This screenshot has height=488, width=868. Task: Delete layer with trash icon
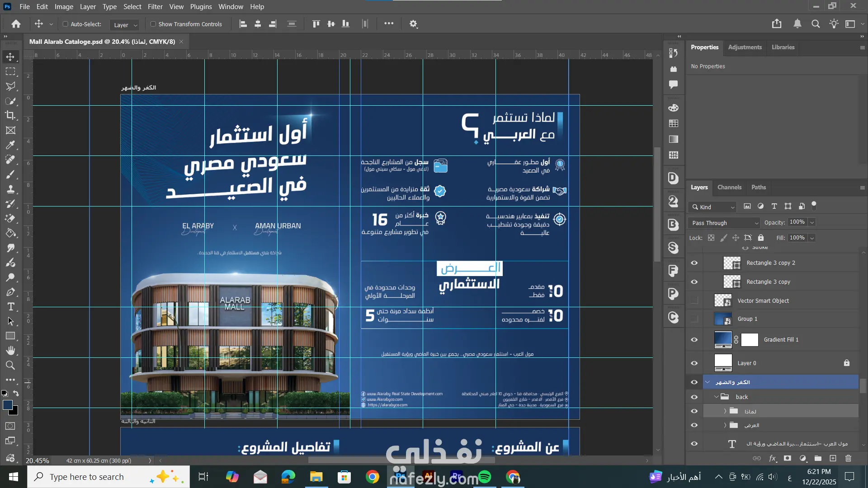click(x=848, y=458)
